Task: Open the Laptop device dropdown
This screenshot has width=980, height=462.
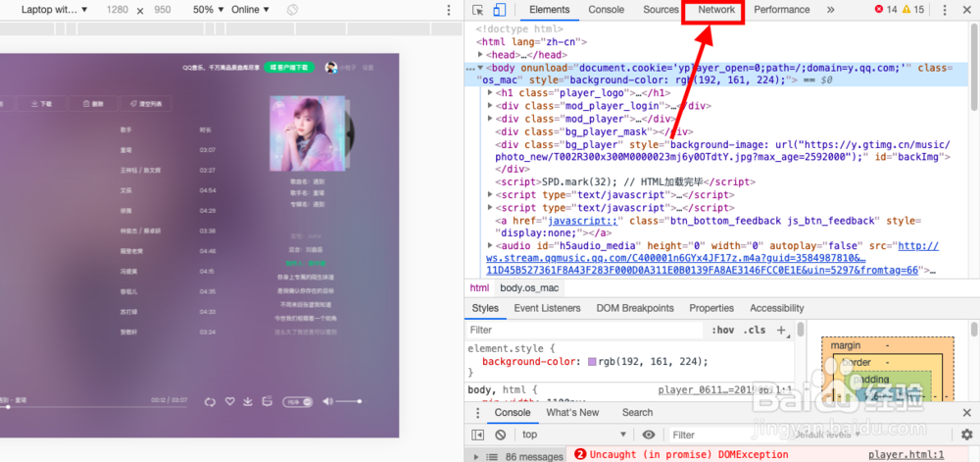Action: pyautogui.click(x=54, y=10)
